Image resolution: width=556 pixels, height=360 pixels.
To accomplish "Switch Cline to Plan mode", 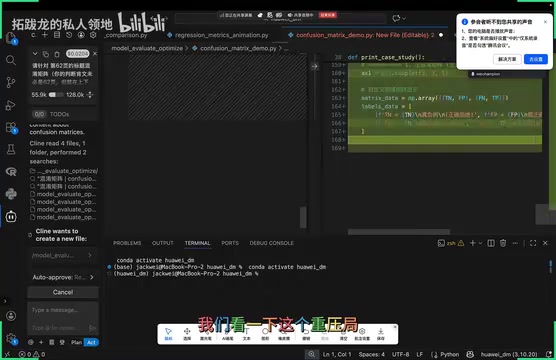I will pyautogui.click(x=76, y=342).
